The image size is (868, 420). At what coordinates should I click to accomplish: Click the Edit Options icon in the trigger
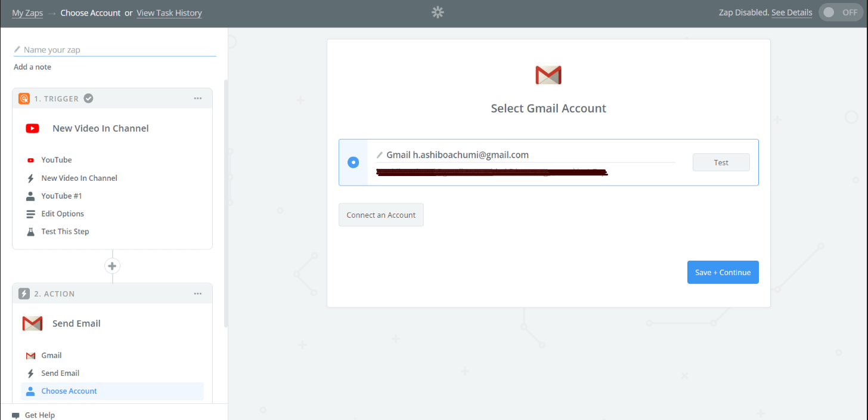pyautogui.click(x=30, y=214)
